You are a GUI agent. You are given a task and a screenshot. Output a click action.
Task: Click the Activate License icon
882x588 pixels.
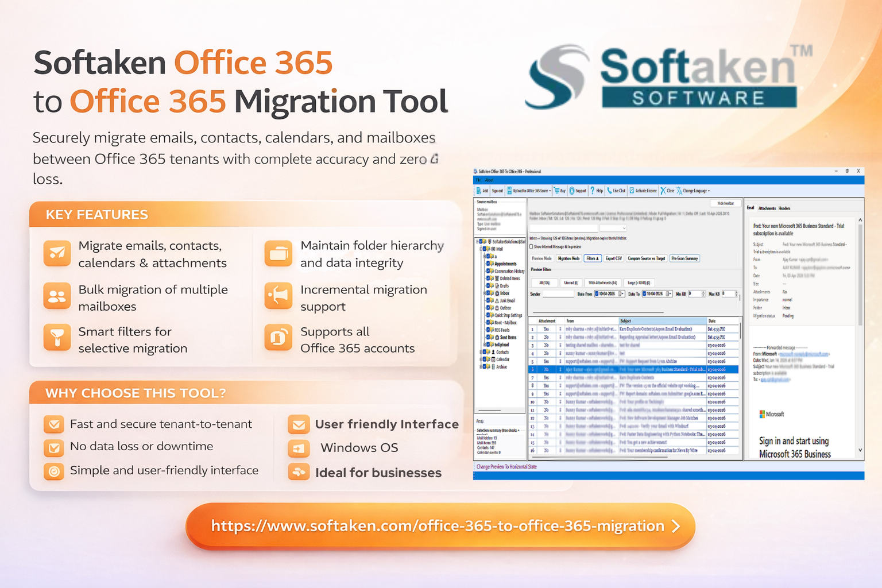coord(632,191)
